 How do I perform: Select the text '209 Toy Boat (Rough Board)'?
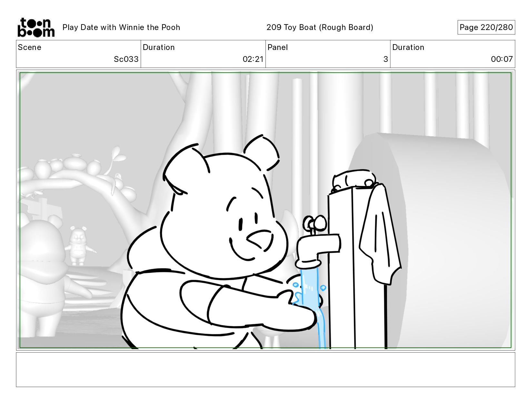320,27
